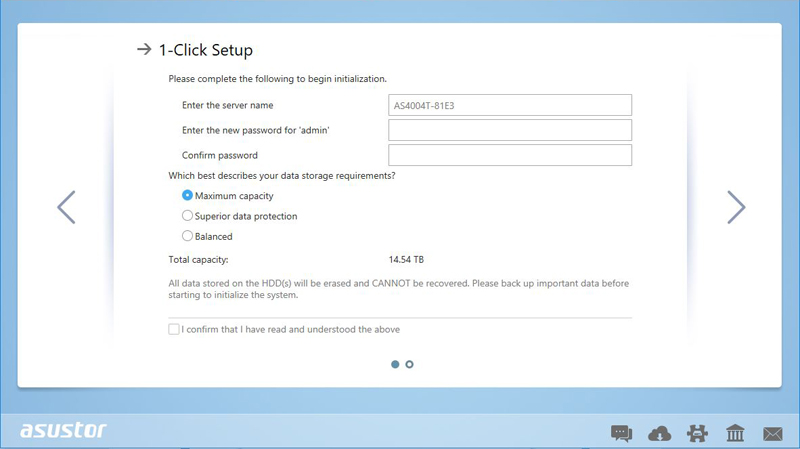Click the Confirm password field
Image resolution: width=800 pixels, height=449 pixels.
click(x=510, y=155)
